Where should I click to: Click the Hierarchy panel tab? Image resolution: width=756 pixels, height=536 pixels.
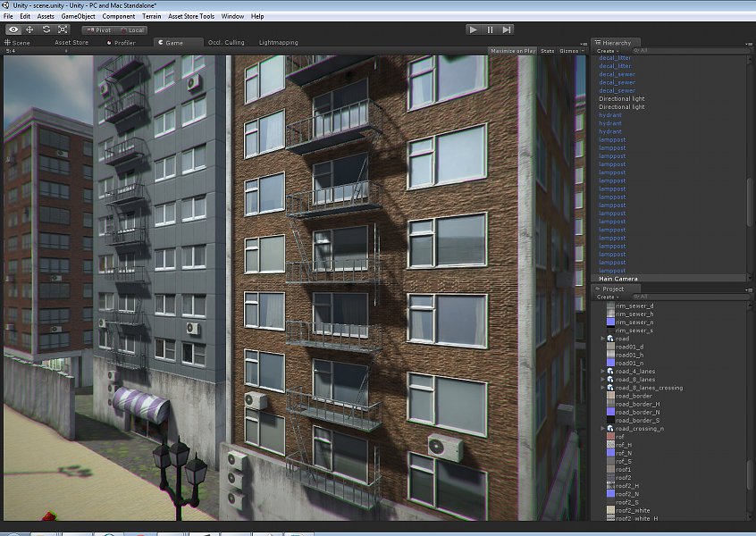point(617,42)
